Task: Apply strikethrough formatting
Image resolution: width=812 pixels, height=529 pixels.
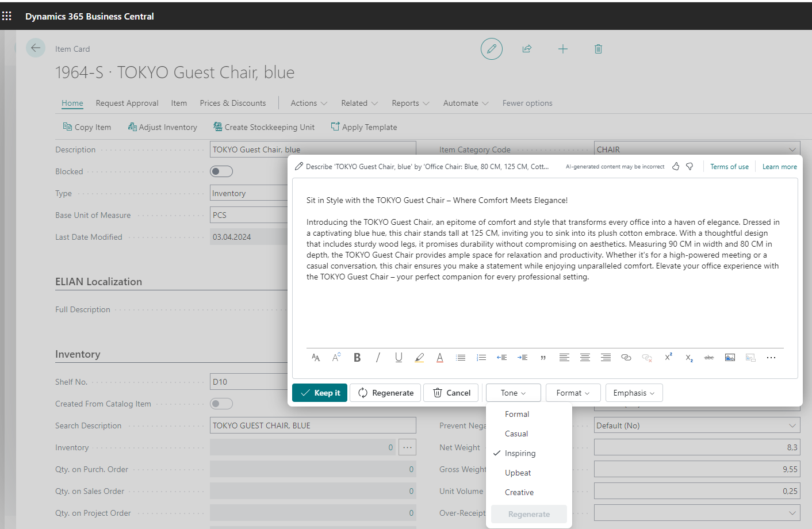Action: point(709,358)
